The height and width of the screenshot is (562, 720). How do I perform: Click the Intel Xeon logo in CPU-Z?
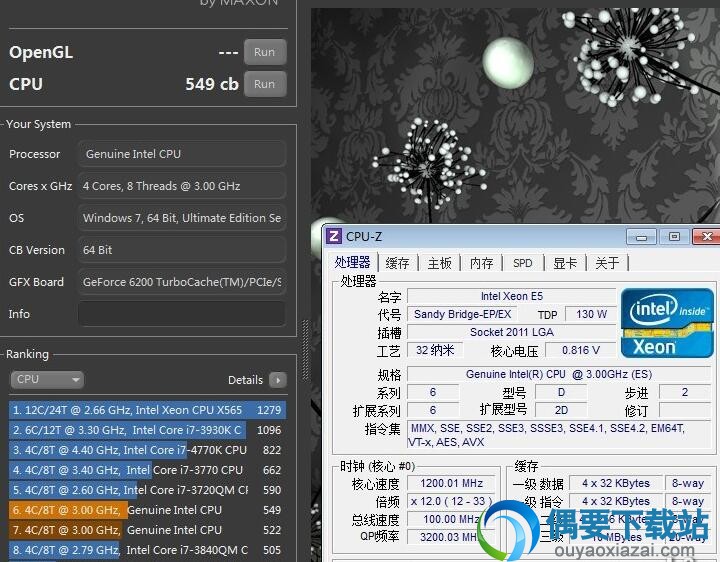(x=667, y=323)
